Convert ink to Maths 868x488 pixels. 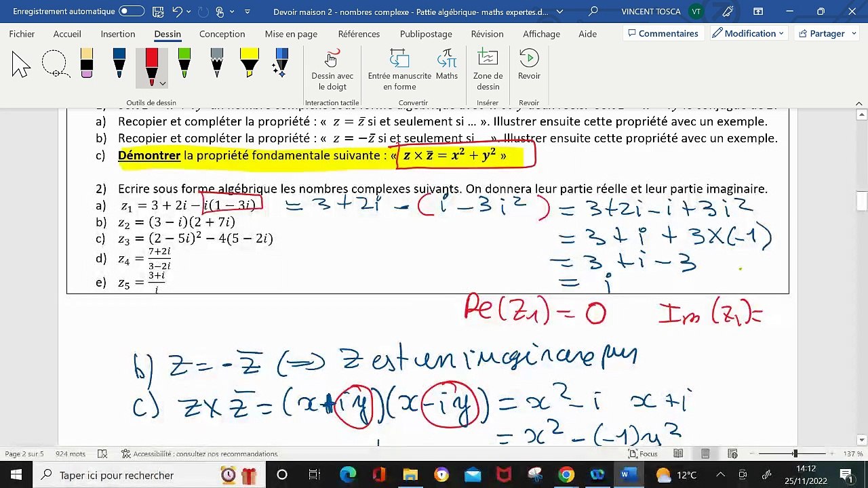point(447,66)
